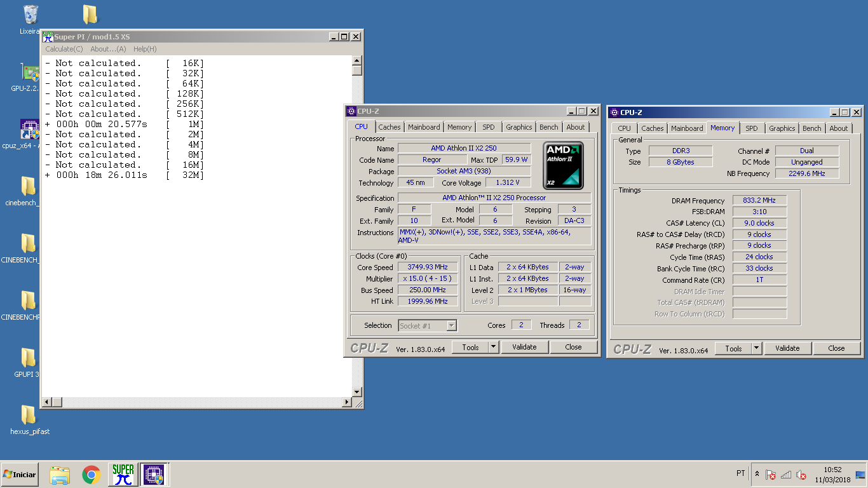Image resolution: width=868 pixels, height=488 pixels.
Task: Select the 1M result row 20.577s
Action: coord(124,124)
